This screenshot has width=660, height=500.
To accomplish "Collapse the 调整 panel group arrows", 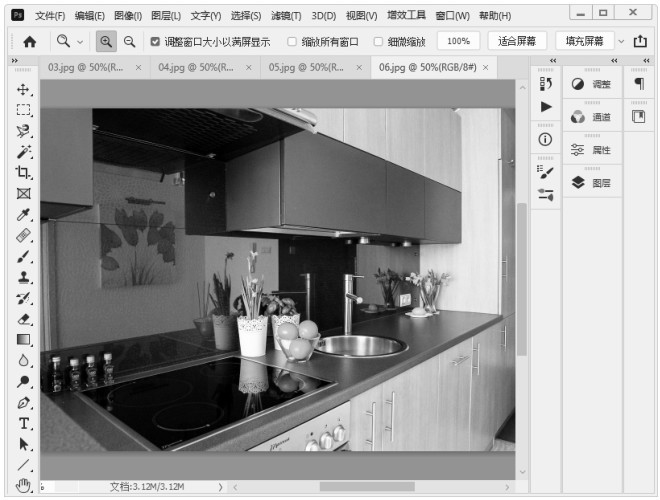I will coord(614,61).
